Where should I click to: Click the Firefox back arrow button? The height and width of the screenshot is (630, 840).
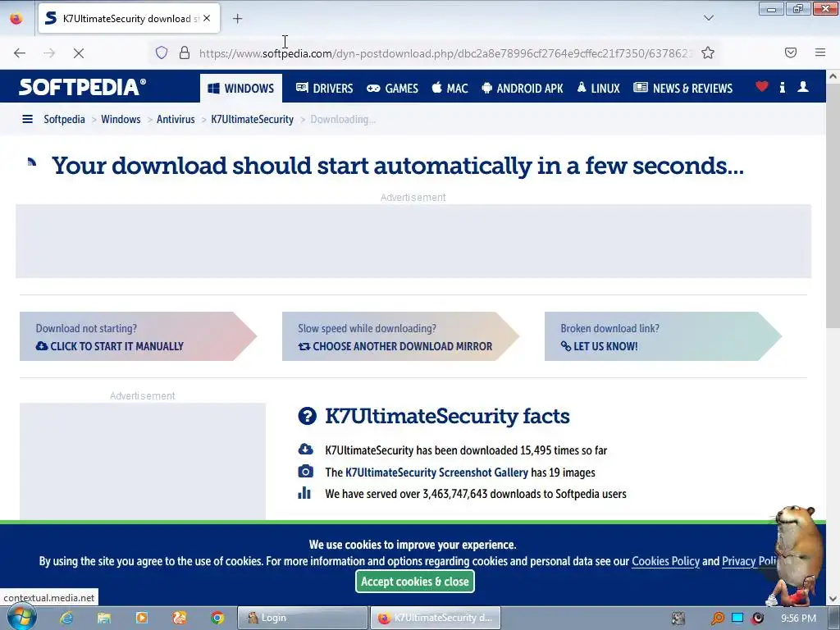tap(20, 53)
